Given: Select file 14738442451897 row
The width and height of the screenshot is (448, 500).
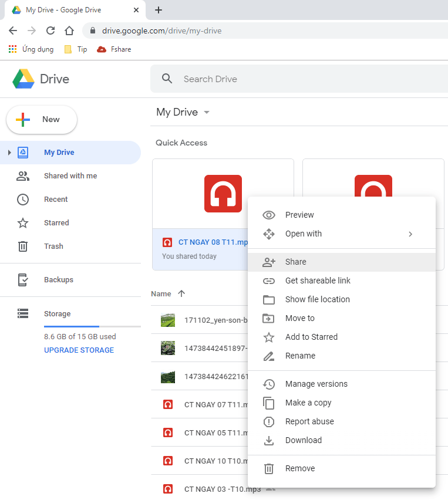Looking at the screenshot, I should click(200, 348).
